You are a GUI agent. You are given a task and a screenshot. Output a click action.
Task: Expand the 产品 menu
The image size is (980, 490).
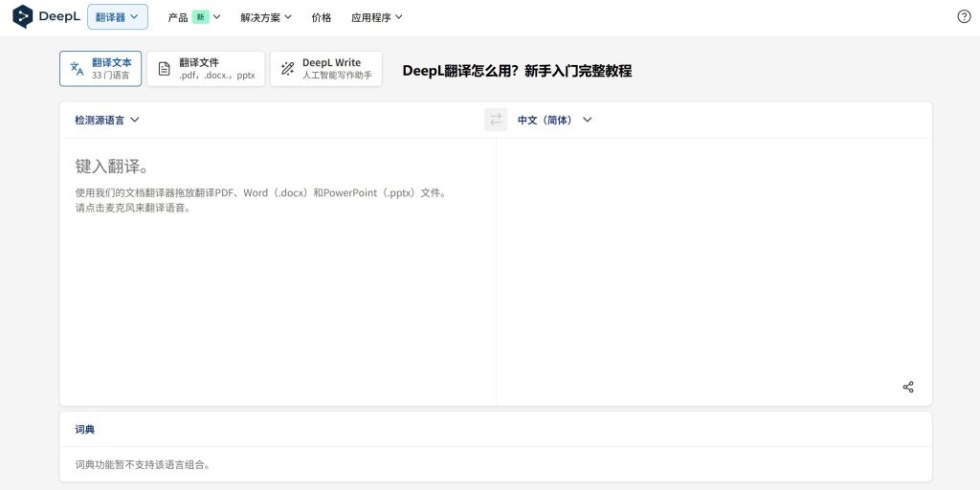click(194, 17)
